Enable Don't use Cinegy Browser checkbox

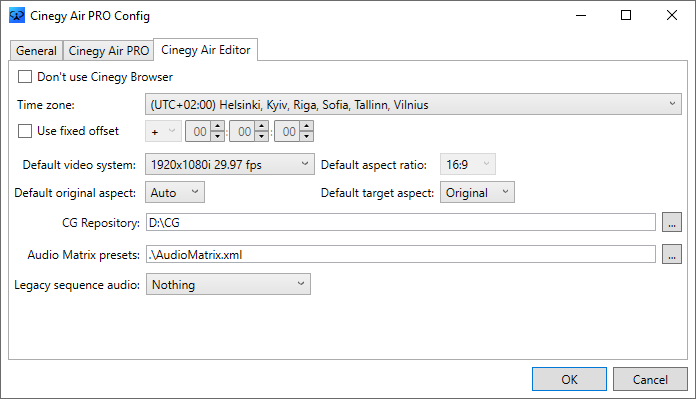[x=25, y=77]
